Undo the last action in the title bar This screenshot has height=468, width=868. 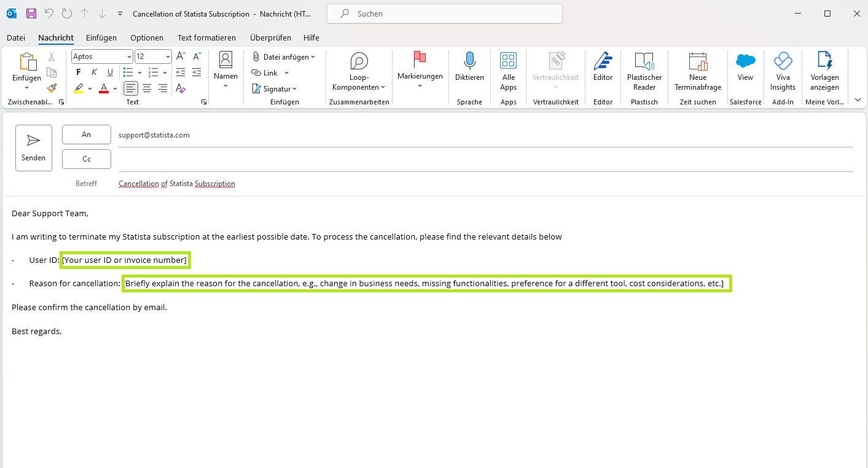[x=49, y=14]
